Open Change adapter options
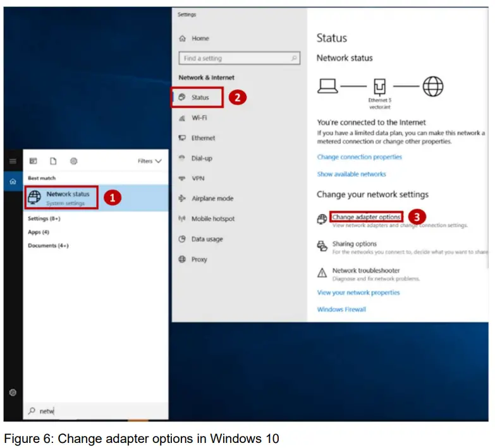This screenshot has width=495, height=448. (x=366, y=217)
